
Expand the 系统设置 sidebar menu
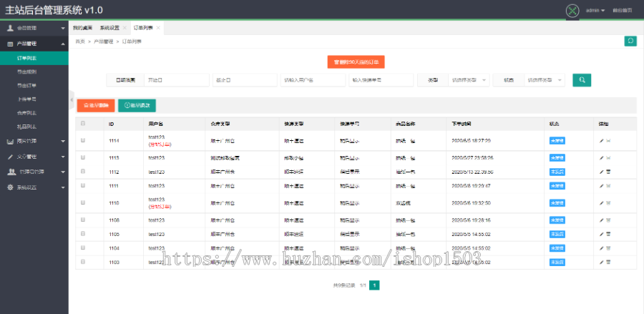tap(34, 187)
